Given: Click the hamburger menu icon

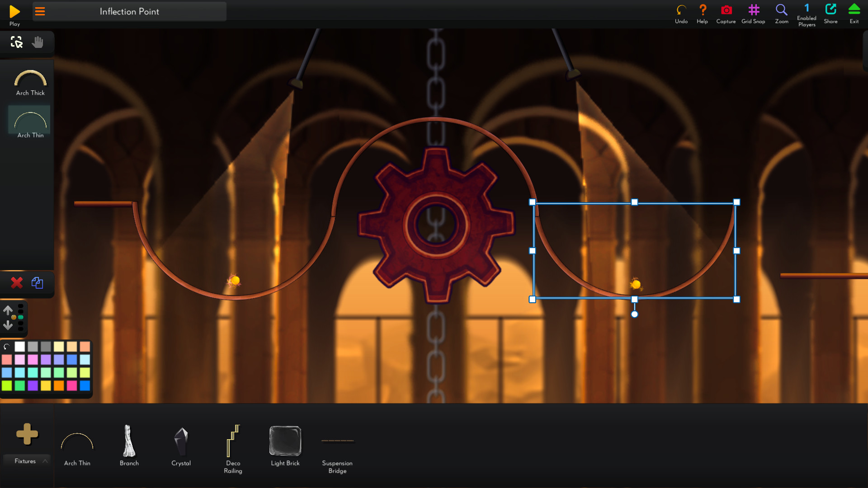Looking at the screenshot, I should (x=39, y=11).
